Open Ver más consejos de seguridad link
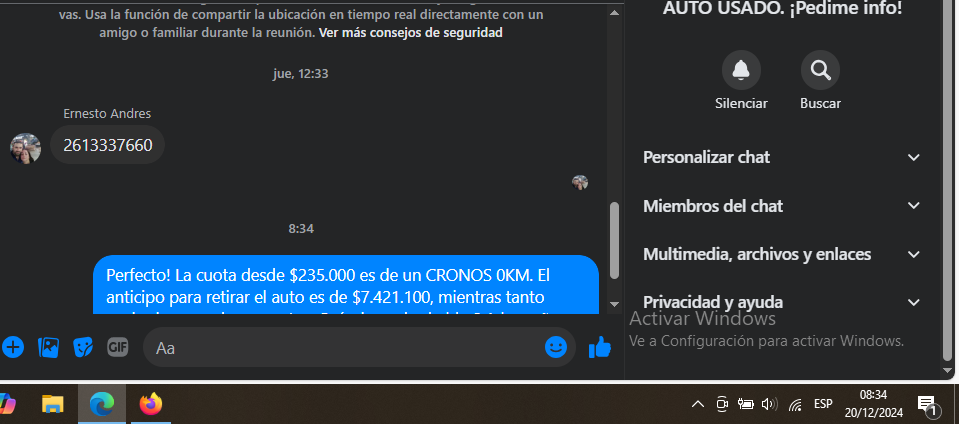Image resolution: width=959 pixels, height=424 pixels. click(x=410, y=33)
